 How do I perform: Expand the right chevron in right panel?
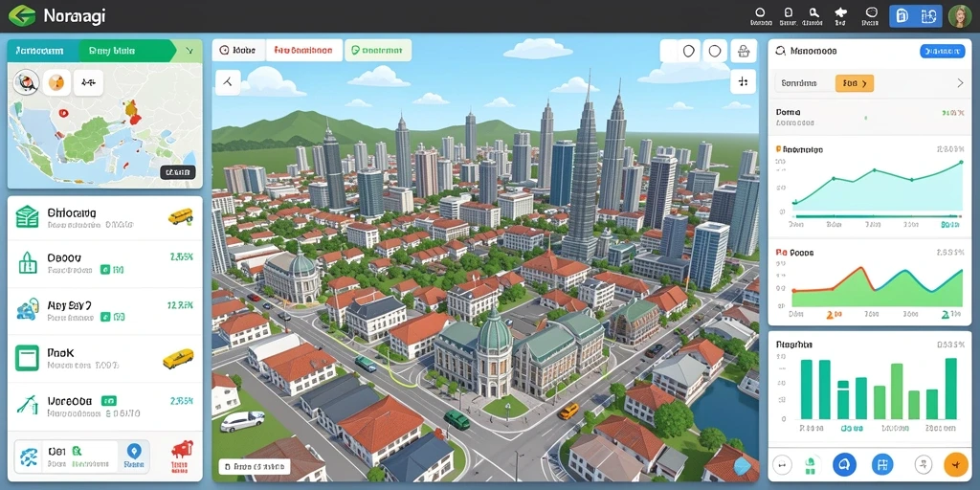[x=960, y=83]
